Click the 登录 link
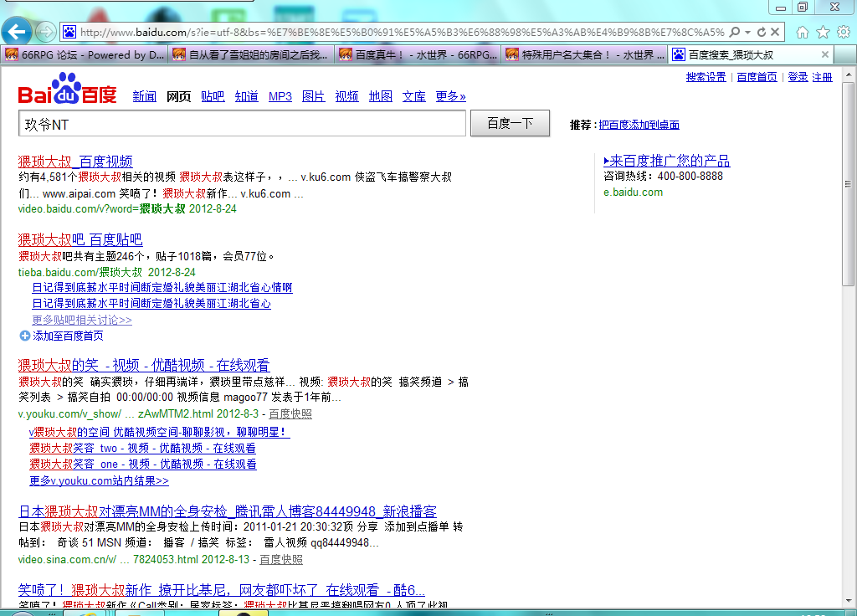This screenshot has width=857, height=616. [x=798, y=77]
